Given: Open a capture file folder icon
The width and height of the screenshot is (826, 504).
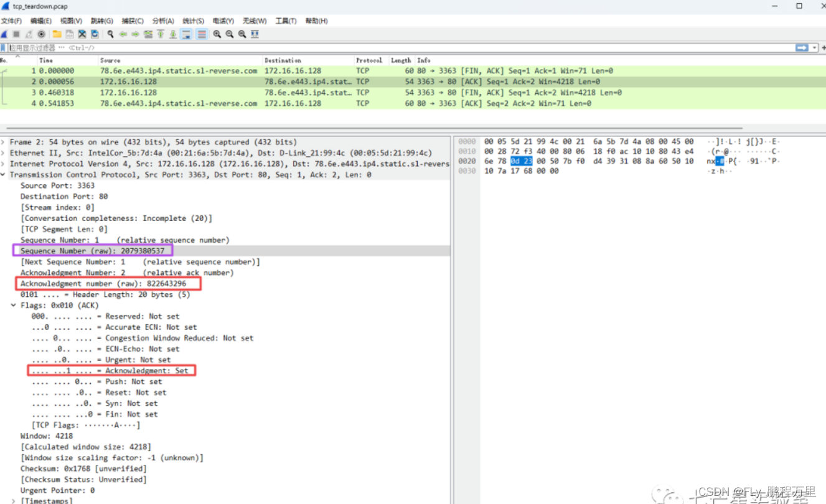Looking at the screenshot, I should click(57, 34).
